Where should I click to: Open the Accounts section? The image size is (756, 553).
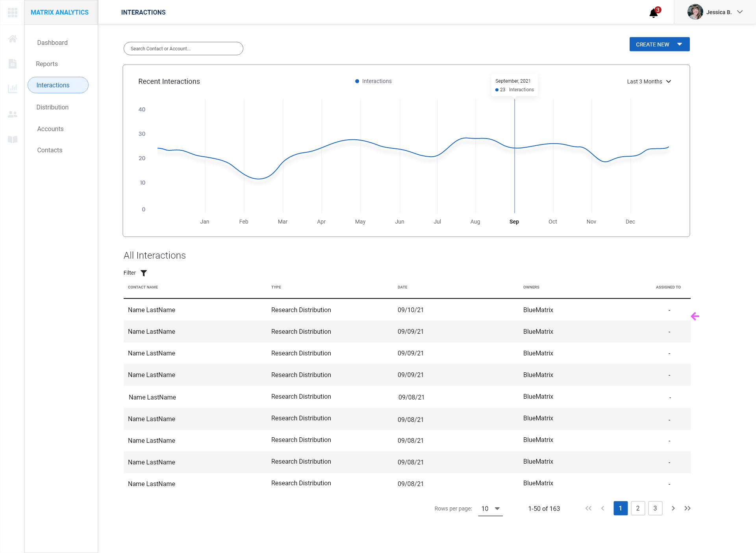[50, 129]
